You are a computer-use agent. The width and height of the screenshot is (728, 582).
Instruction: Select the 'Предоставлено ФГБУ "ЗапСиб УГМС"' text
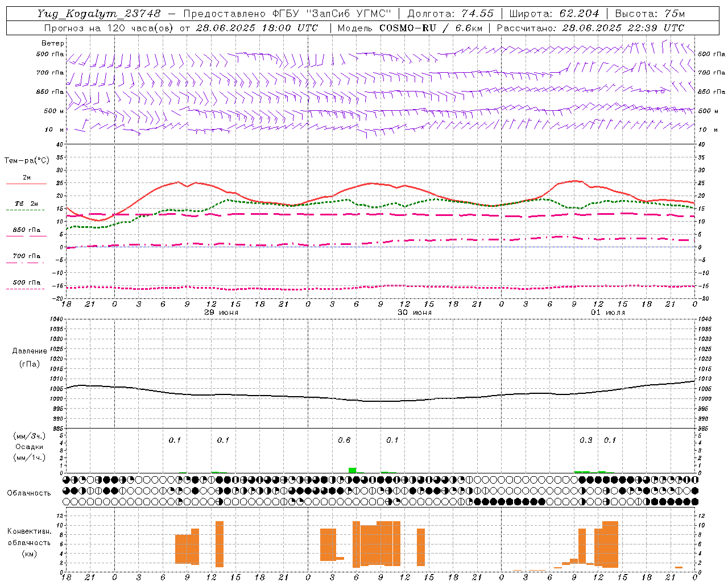(x=287, y=14)
